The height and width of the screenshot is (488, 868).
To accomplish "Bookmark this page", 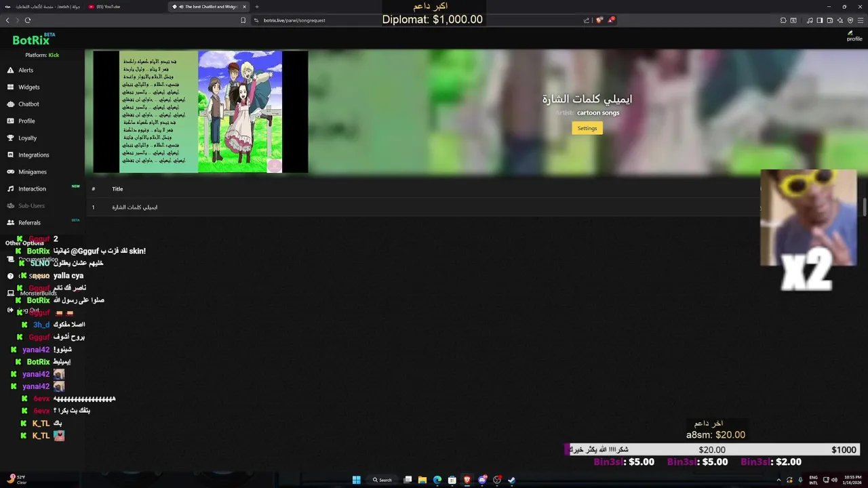I will coord(243,20).
